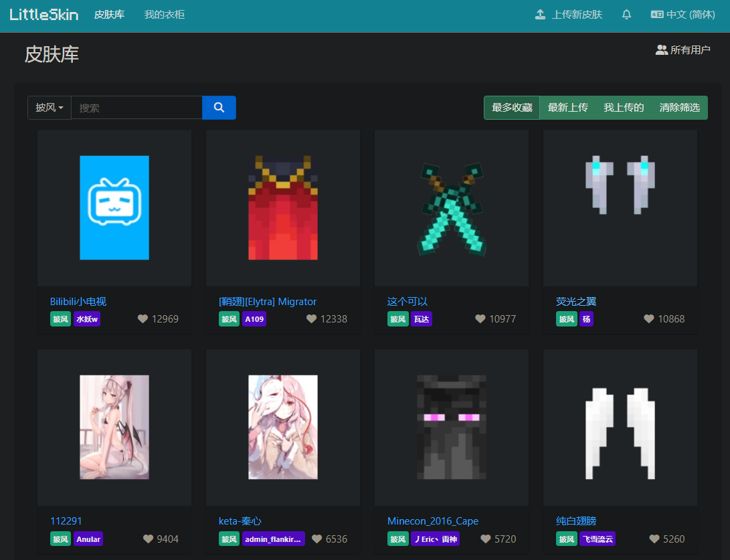Screen dimensions: 730x560
Task: Enable the 我上传的 filter
Action: coord(624,108)
